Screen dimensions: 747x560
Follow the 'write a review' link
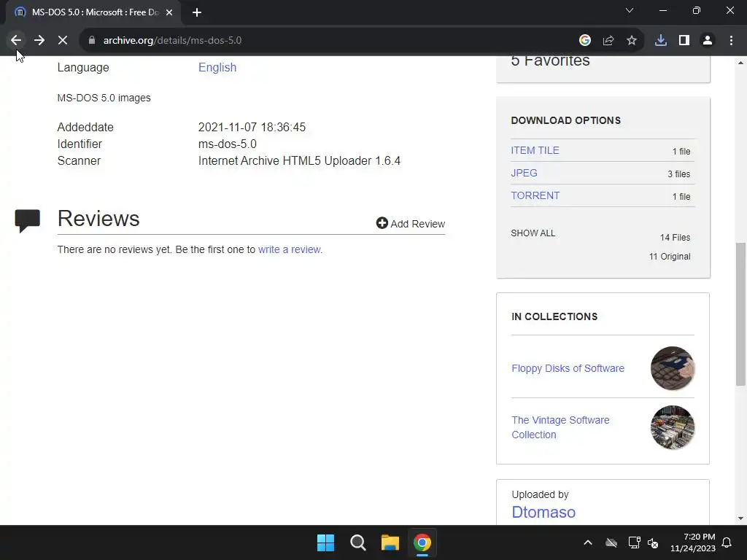coord(289,249)
